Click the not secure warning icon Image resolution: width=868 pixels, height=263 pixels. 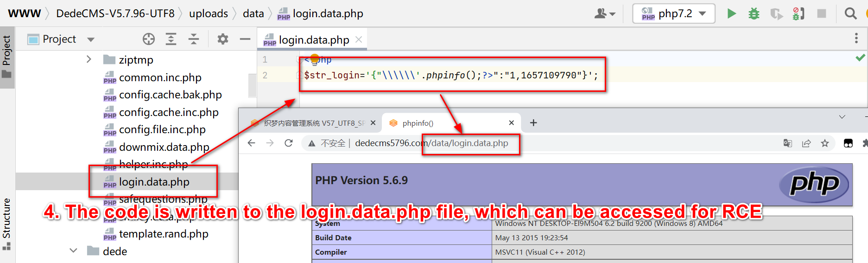[x=312, y=143]
